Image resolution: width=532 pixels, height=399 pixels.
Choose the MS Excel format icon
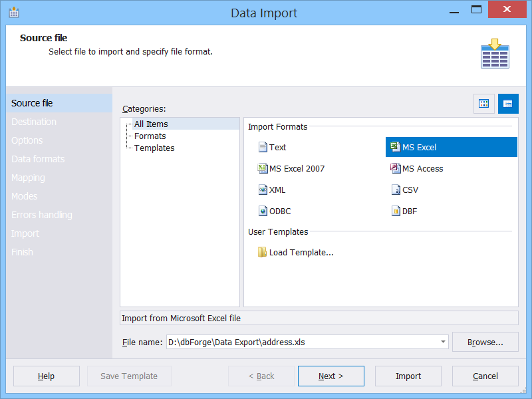[395, 148]
